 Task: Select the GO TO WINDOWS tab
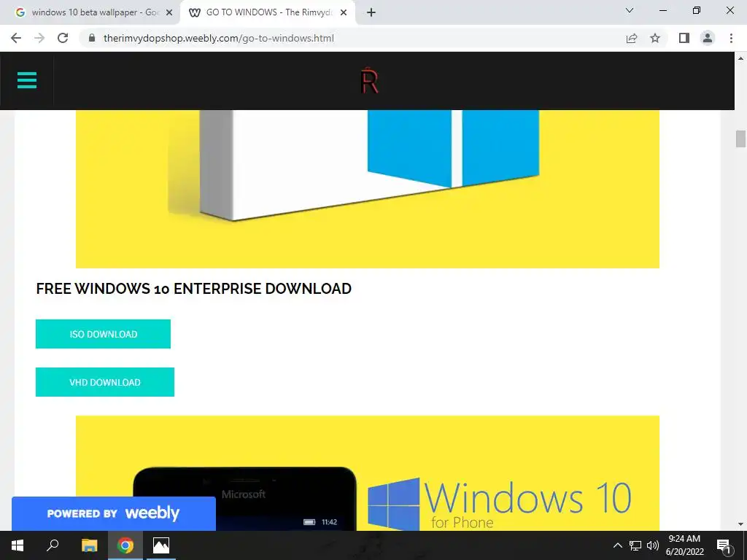pyautogui.click(x=268, y=12)
